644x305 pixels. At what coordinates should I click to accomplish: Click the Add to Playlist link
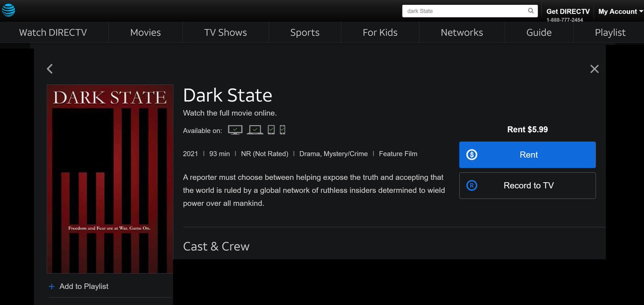[x=84, y=286]
